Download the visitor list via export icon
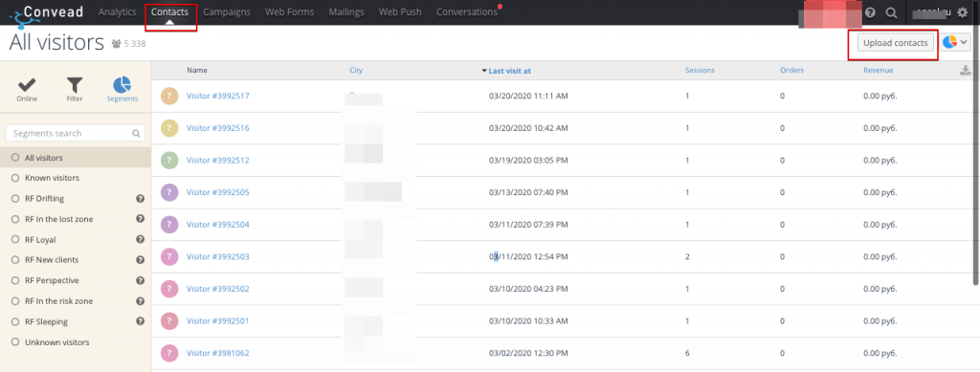This screenshot has width=980, height=372. (x=966, y=71)
